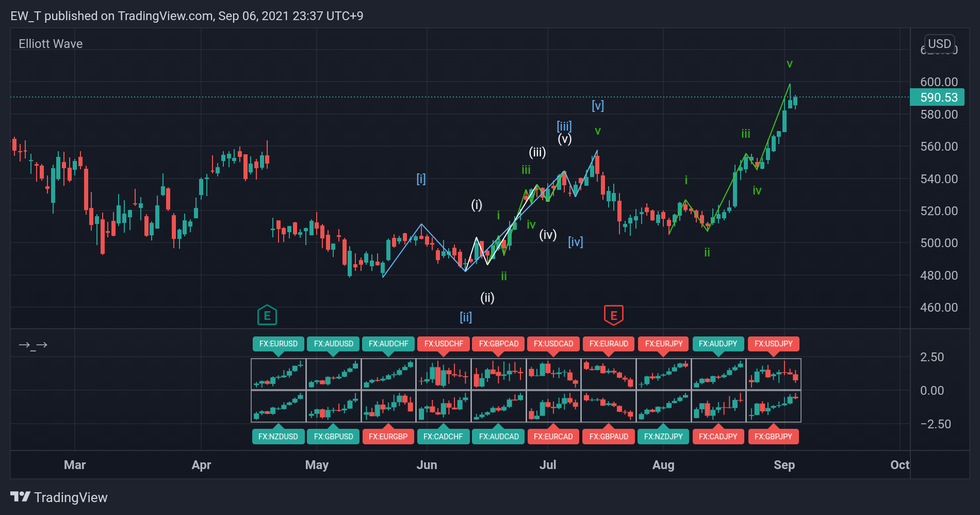Click the Sep date axis label
The height and width of the screenshot is (515, 980).
point(784,465)
